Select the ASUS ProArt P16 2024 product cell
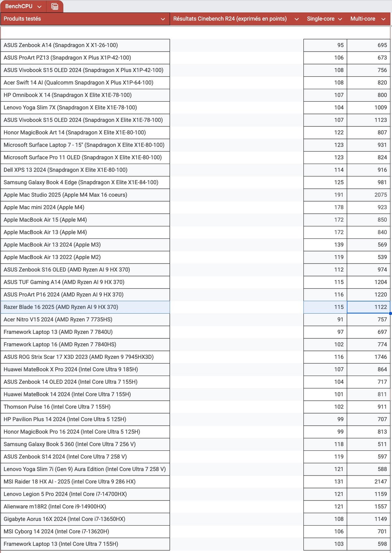Viewport: 392px width, 553px height. tap(85, 295)
